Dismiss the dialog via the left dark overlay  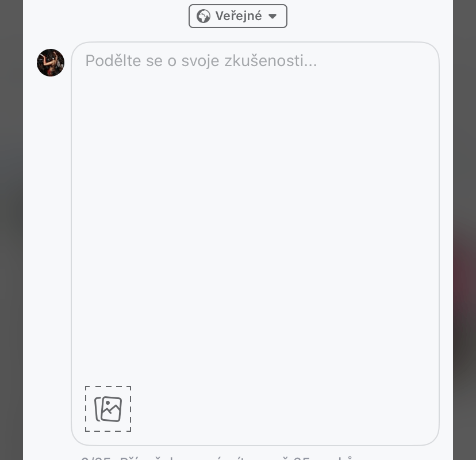coord(11,230)
